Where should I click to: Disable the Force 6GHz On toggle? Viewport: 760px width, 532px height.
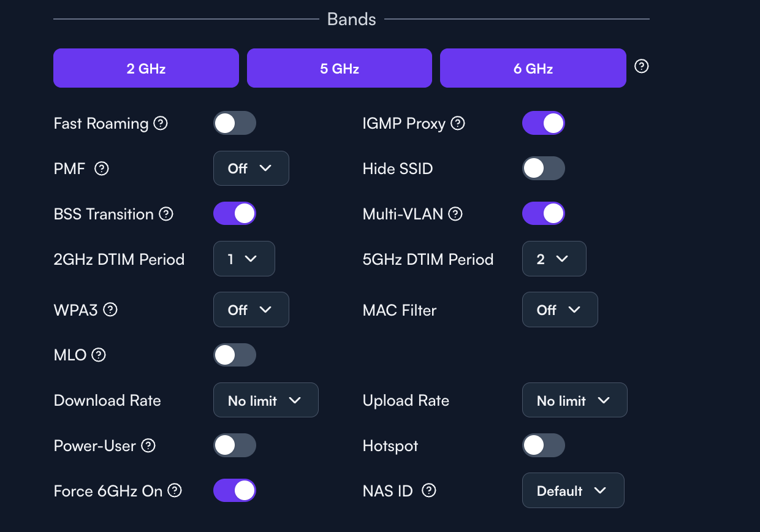(235, 490)
